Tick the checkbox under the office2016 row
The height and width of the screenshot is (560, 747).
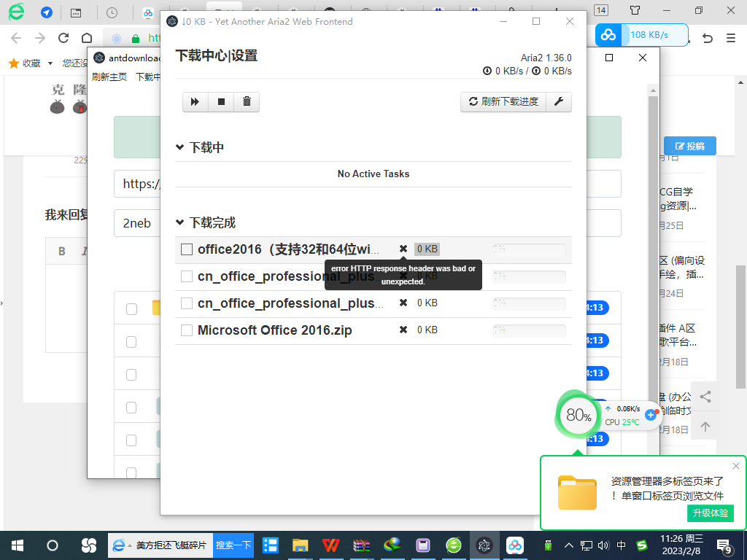click(x=187, y=276)
